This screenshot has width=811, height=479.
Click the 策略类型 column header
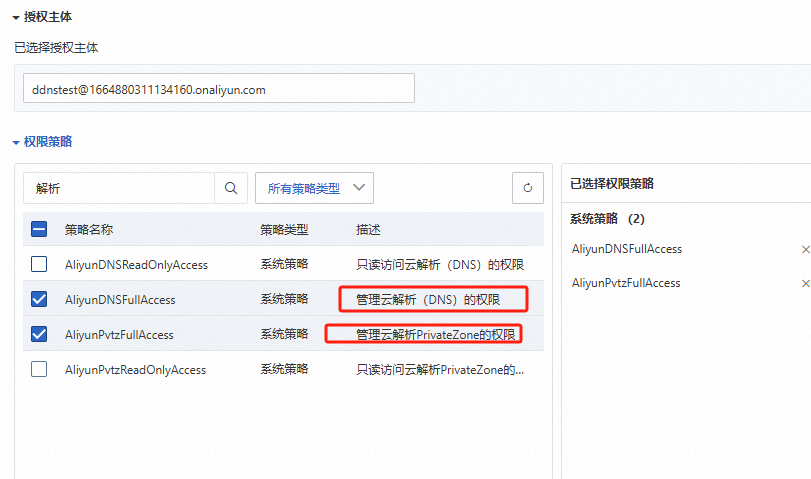tap(284, 230)
